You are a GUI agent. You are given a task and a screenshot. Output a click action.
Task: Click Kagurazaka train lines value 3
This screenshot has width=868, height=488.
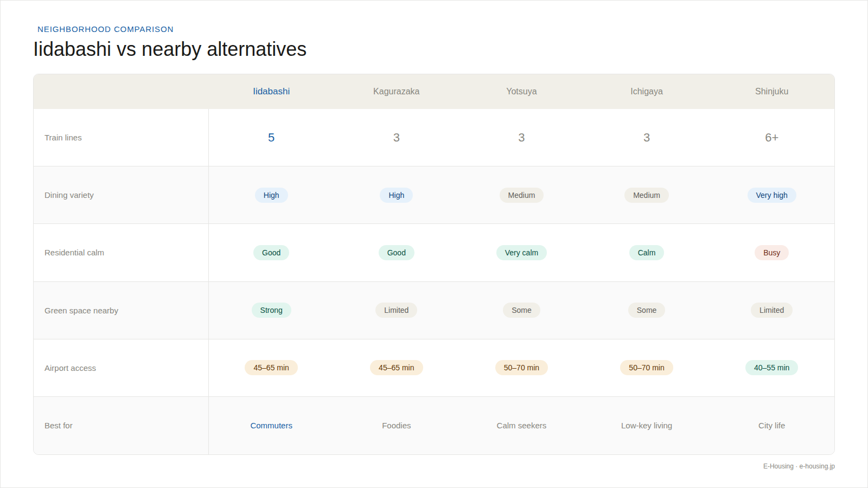[x=397, y=138]
